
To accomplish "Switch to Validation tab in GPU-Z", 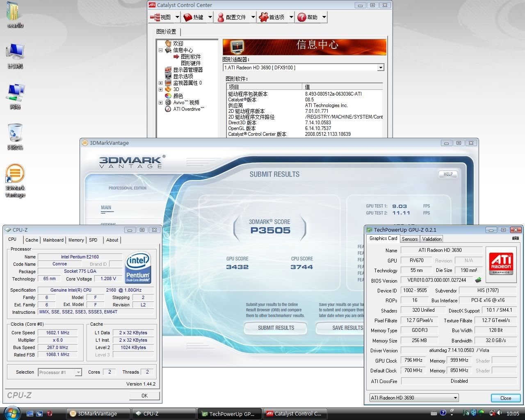I will point(432,239).
